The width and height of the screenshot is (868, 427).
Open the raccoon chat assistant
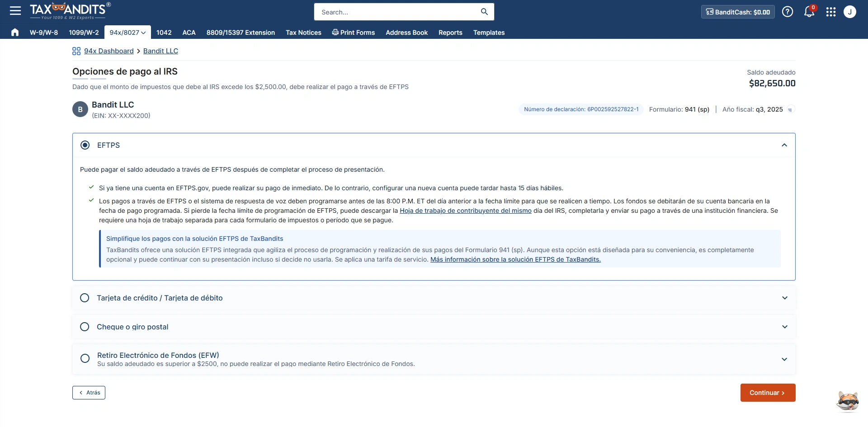pyautogui.click(x=847, y=401)
